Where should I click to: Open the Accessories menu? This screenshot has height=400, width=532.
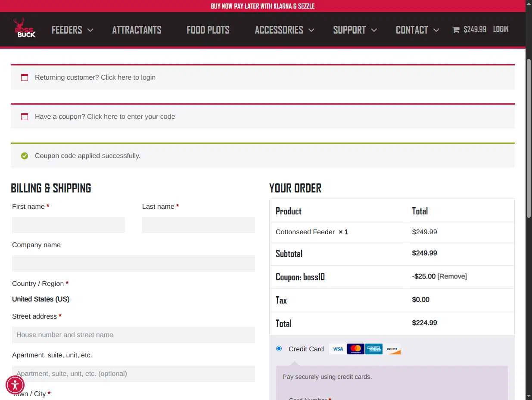279,30
